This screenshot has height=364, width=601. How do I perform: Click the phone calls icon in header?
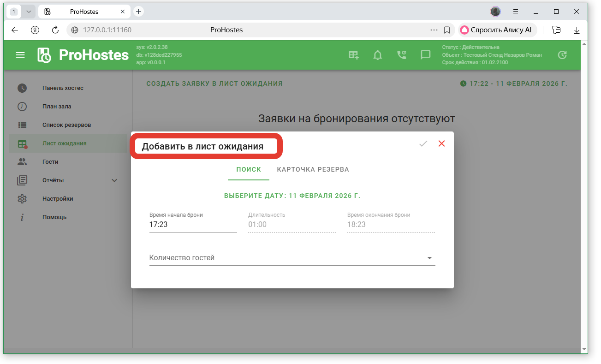click(402, 55)
